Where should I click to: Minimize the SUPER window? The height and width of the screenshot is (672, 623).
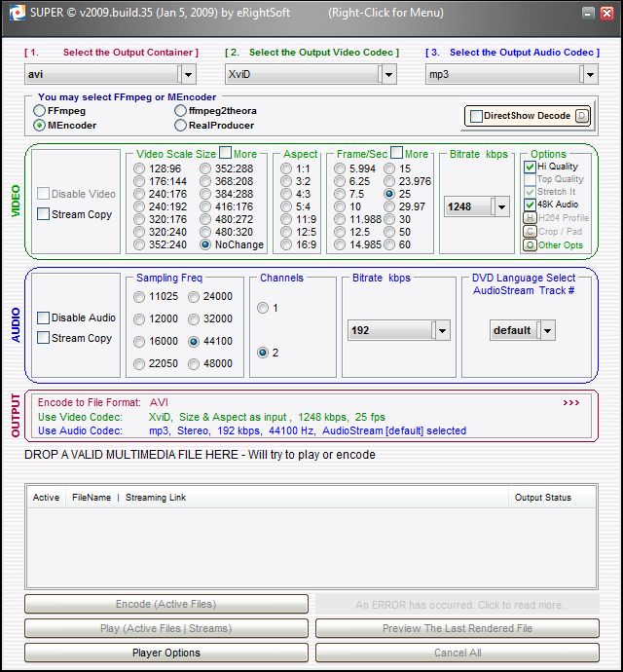[x=588, y=14]
